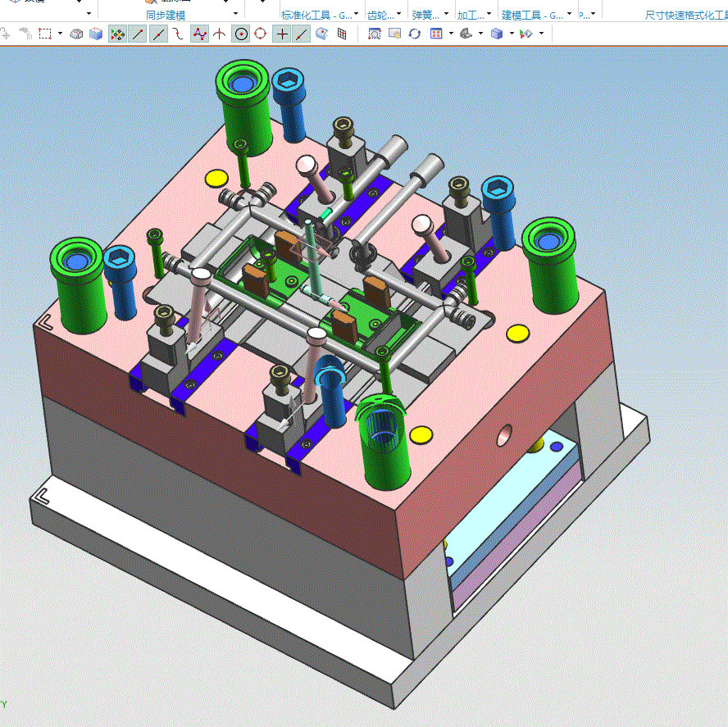Image resolution: width=728 pixels, height=727 pixels.
Task: Expand the 弹簧... group dropdown arrow
Action: point(446,14)
